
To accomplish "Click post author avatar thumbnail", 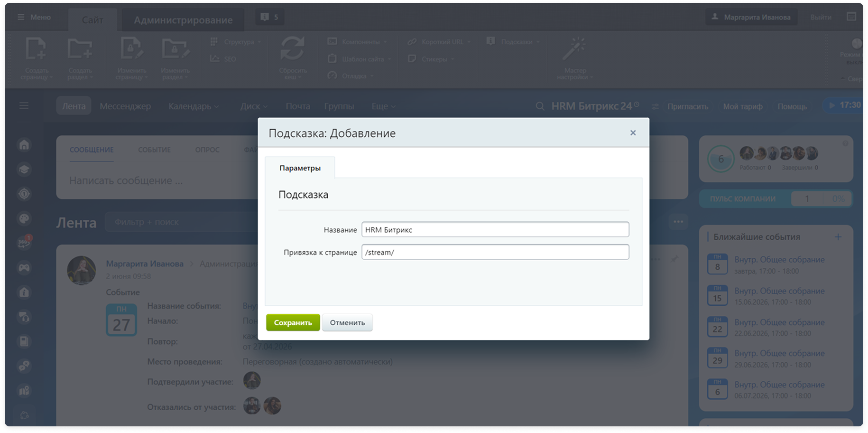I will pos(82,271).
